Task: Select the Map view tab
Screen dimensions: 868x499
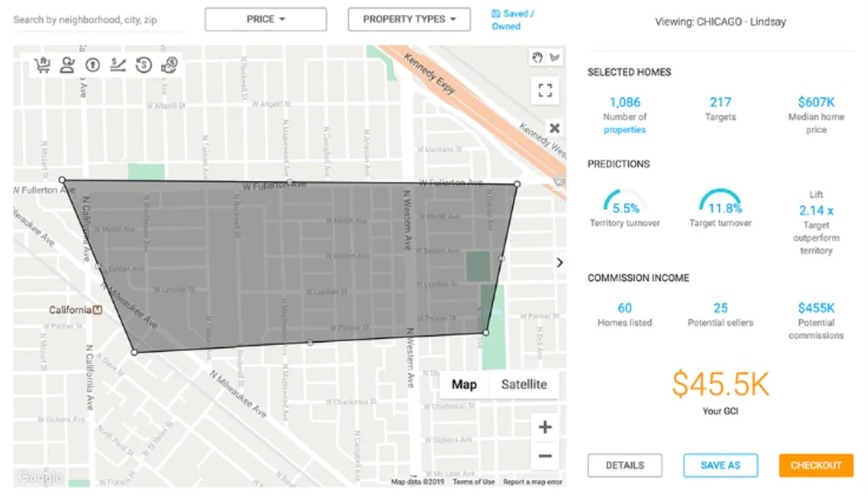Action: pyautogui.click(x=465, y=384)
